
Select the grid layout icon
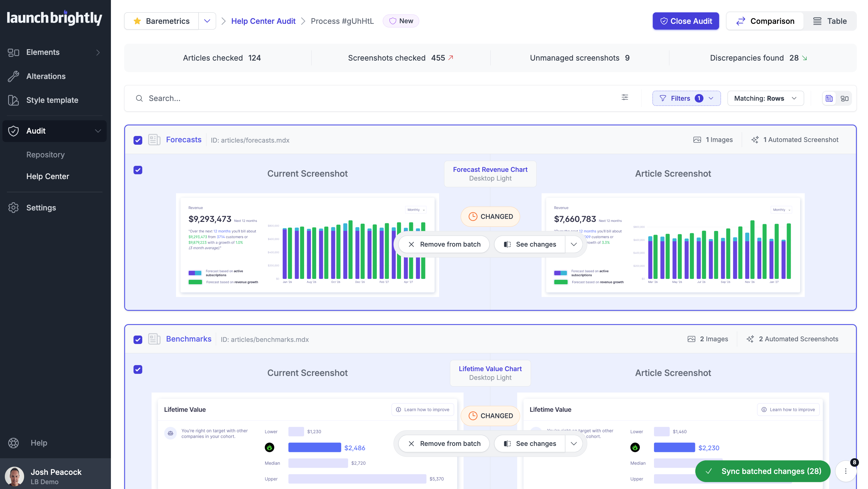pos(844,98)
